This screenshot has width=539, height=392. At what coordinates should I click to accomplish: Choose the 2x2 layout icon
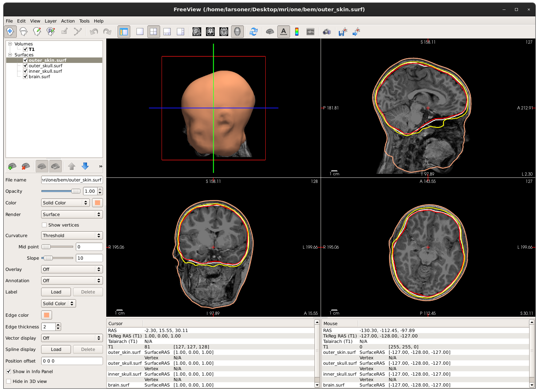coord(154,32)
